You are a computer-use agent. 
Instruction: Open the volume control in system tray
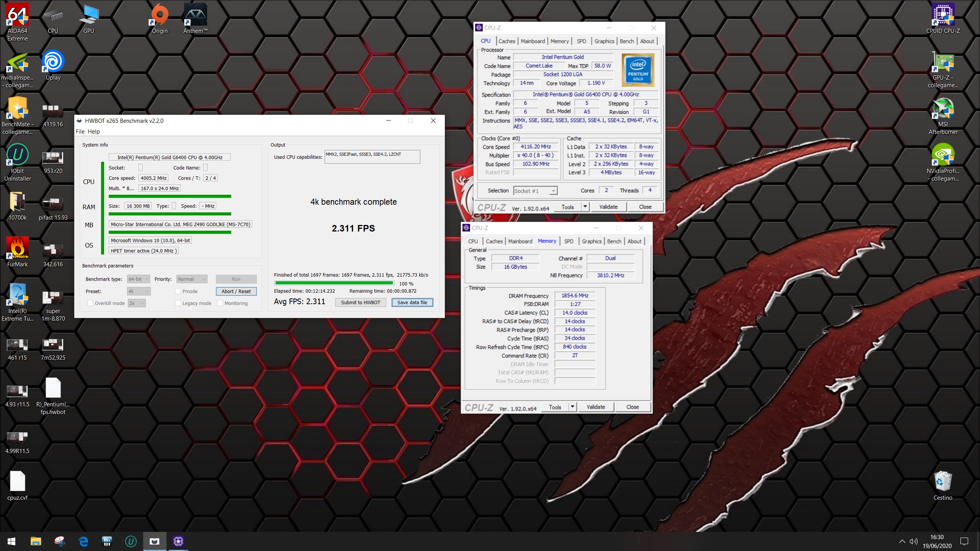(914, 541)
